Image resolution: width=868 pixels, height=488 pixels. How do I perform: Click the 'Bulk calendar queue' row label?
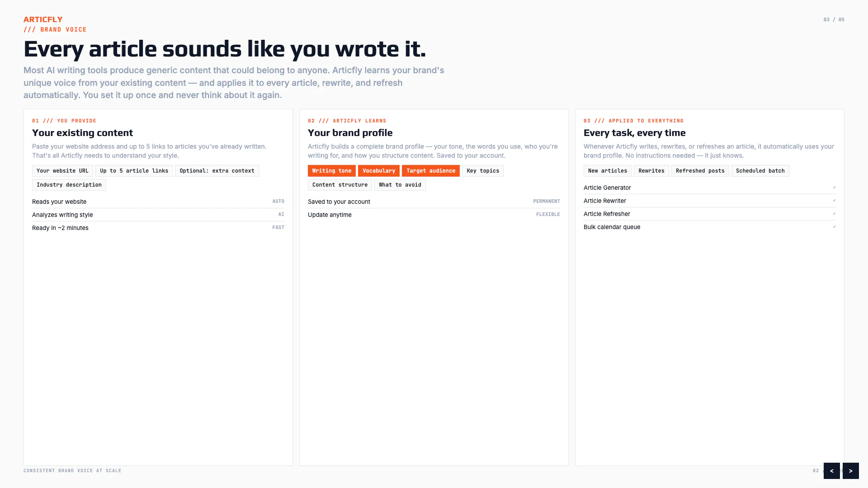pyautogui.click(x=612, y=227)
